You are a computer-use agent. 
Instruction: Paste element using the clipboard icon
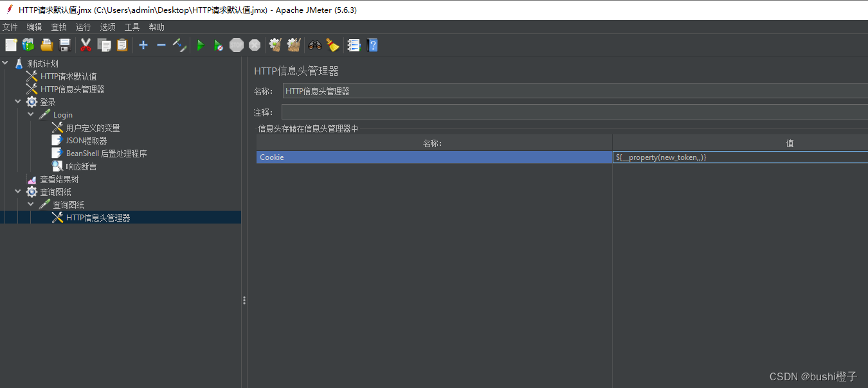click(122, 45)
